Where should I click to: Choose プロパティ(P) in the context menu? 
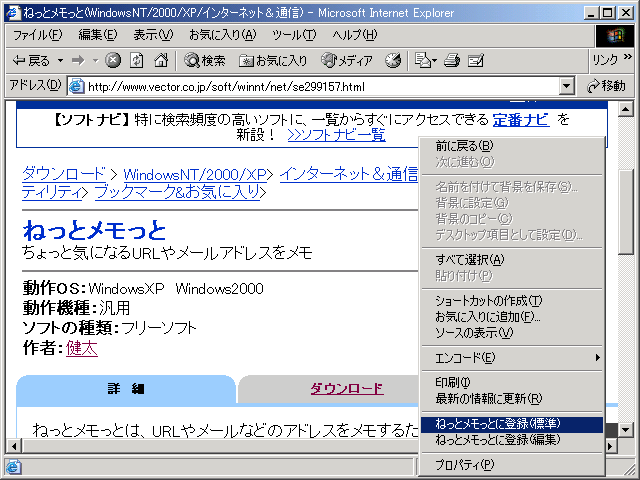[x=512, y=464]
